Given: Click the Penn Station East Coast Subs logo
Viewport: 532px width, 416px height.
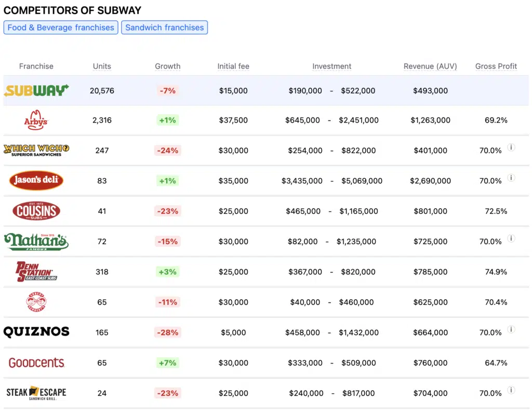Looking at the screenshot, I should [36, 272].
